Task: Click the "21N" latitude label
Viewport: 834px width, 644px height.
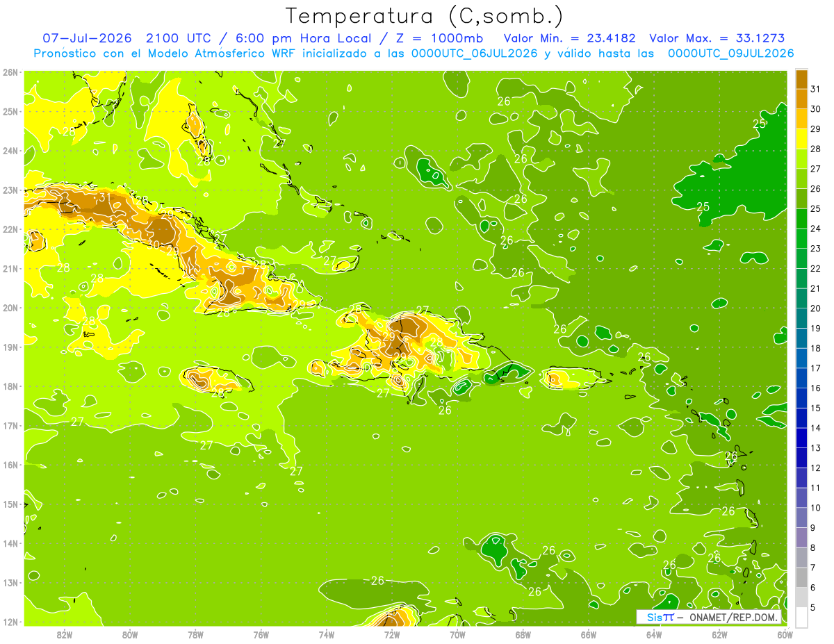Action: click(10, 268)
